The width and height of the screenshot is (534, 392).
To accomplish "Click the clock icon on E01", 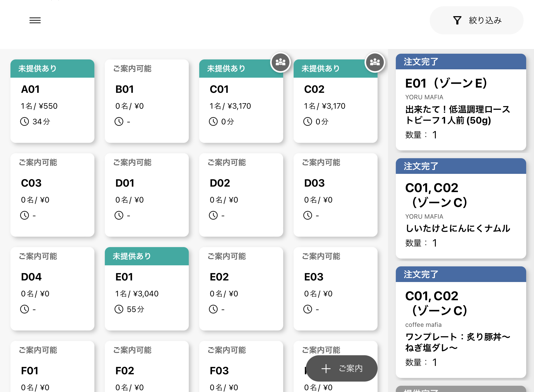I will [119, 309].
